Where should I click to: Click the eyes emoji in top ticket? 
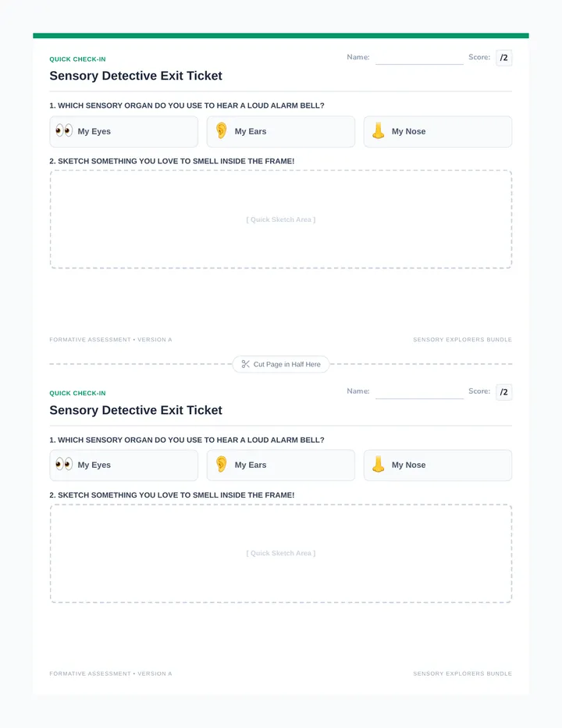(x=64, y=131)
